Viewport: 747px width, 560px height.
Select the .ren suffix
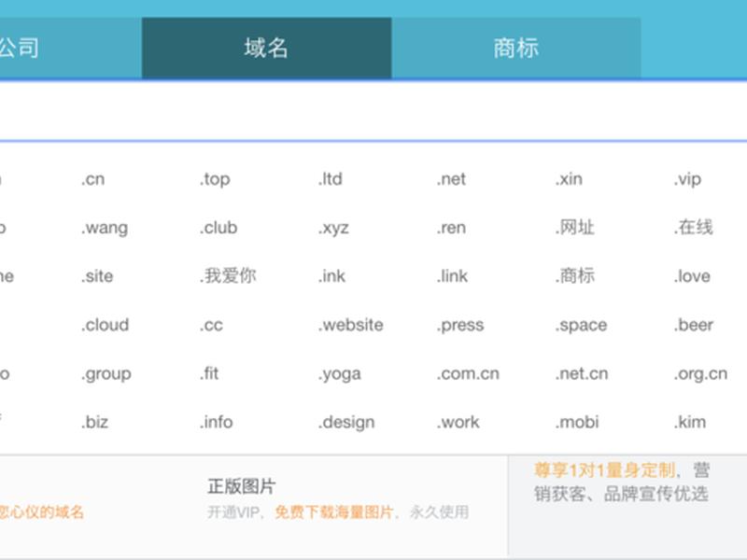[451, 228]
